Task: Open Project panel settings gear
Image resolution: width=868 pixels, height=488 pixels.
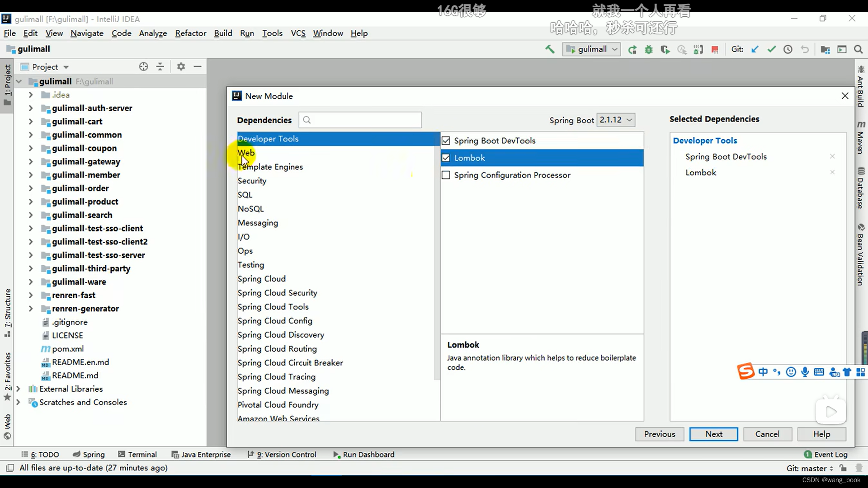Action: pyautogui.click(x=181, y=66)
